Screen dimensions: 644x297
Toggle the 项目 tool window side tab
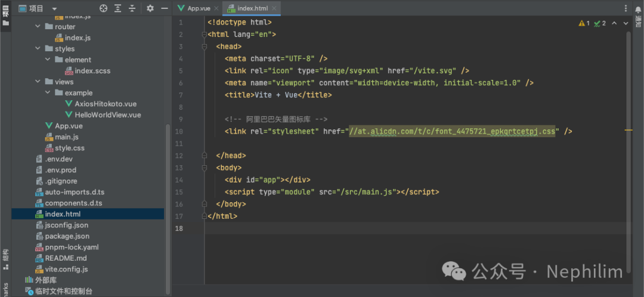(5, 14)
